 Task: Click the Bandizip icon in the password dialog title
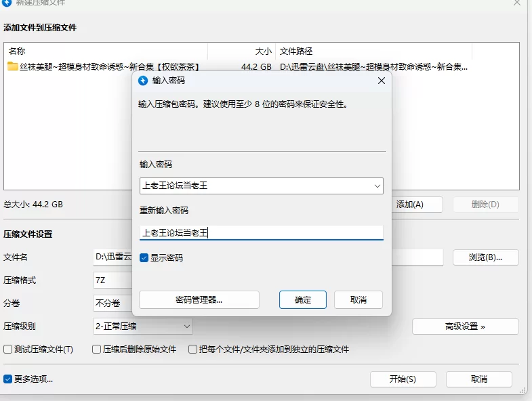click(143, 81)
